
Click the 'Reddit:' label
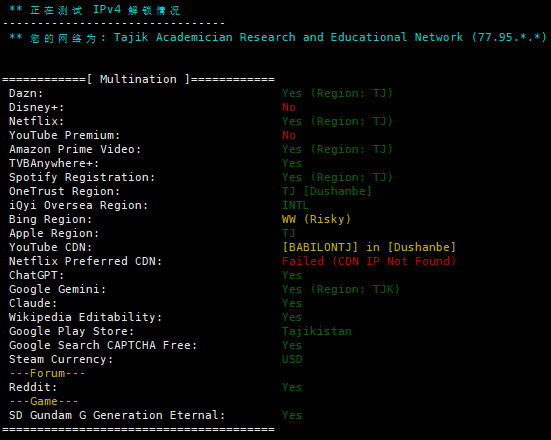pos(33,387)
